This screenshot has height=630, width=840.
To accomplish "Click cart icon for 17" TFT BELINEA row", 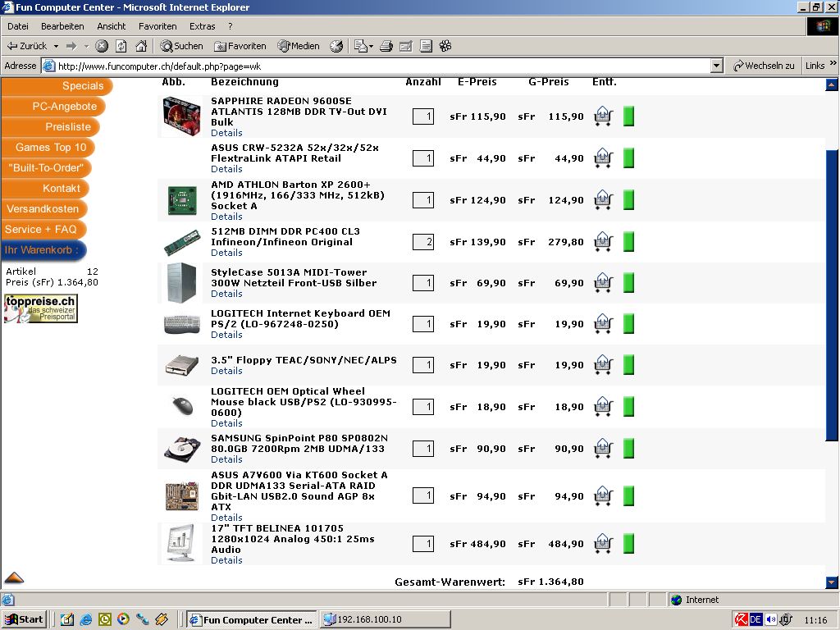I will click(604, 544).
